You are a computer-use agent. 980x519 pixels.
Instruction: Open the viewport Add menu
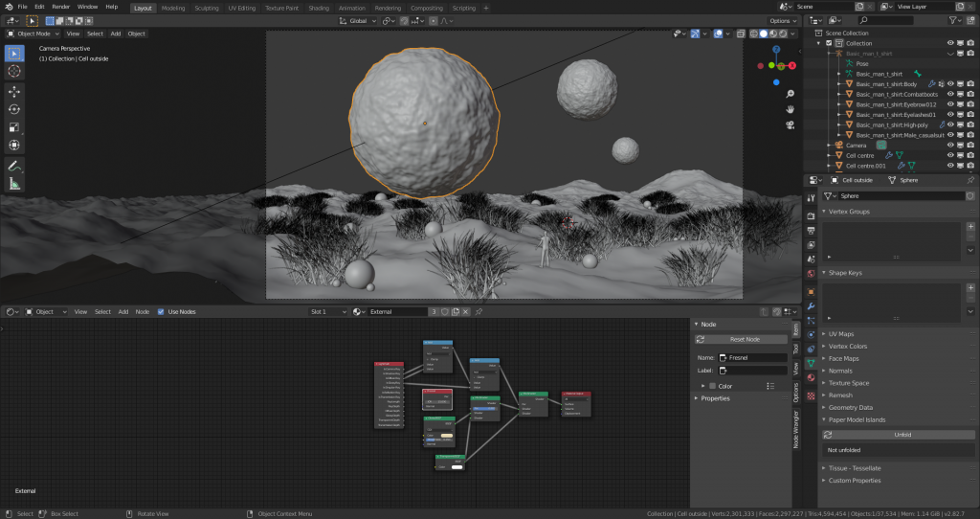(116, 34)
